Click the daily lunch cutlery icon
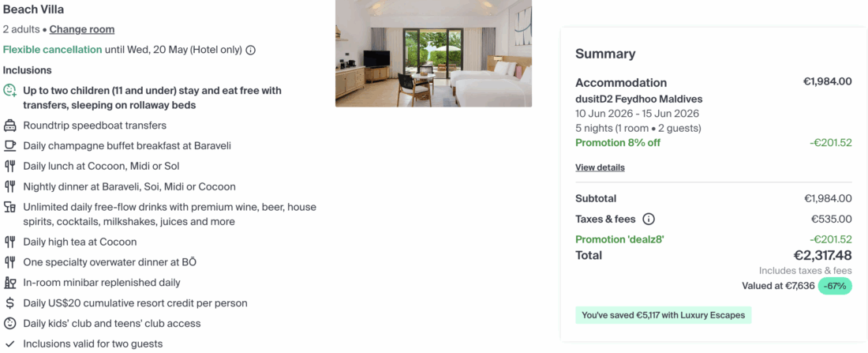Image resolution: width=868 pixels, height=353 pixels. click(10, 167)
